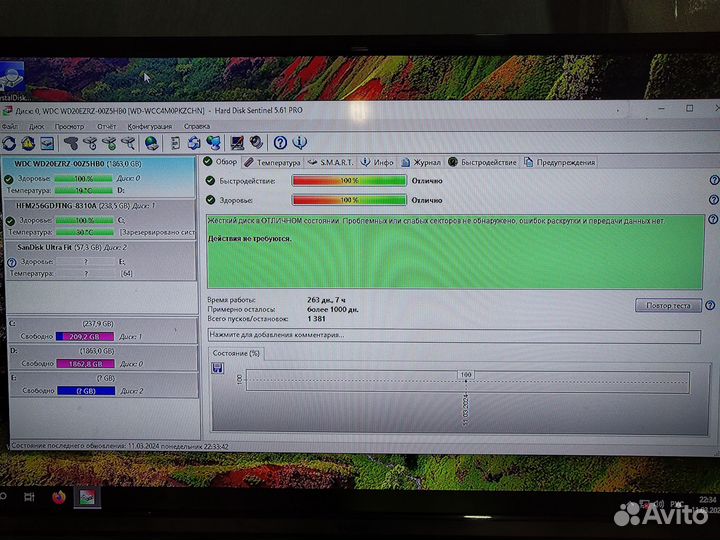Switch to the Предупреждения tab
720x540 pixels.
click(559, 163)
